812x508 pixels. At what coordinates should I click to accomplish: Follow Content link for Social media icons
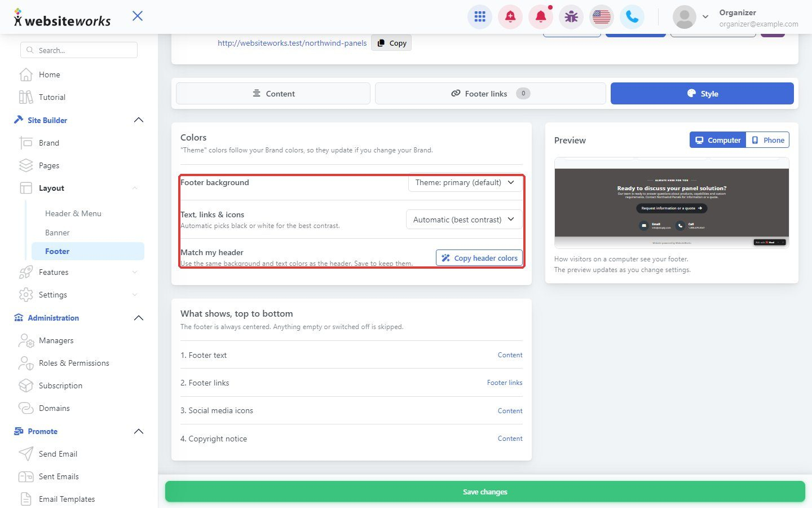(510, 411)
